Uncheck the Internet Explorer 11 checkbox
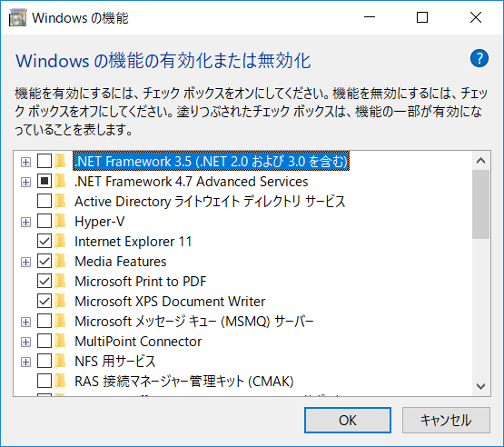This screenshot has width=504, height=447. coord(44,241)
